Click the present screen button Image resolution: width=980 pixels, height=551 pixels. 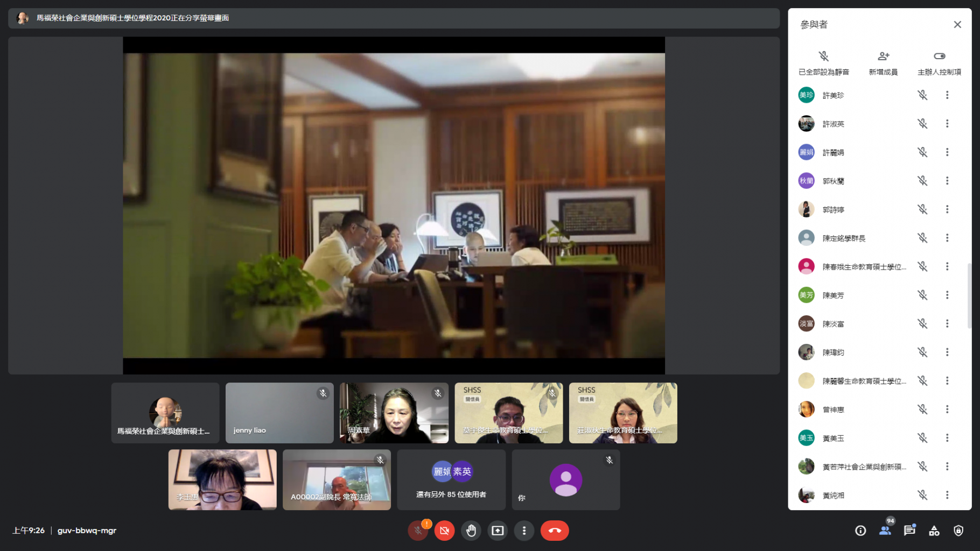click(498, 531)
